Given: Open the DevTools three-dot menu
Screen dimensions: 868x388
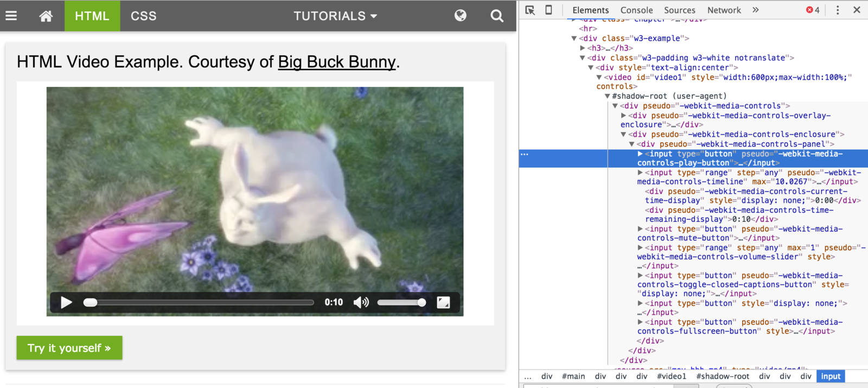Looking at the screenshot, I should (x=838, y=10).
